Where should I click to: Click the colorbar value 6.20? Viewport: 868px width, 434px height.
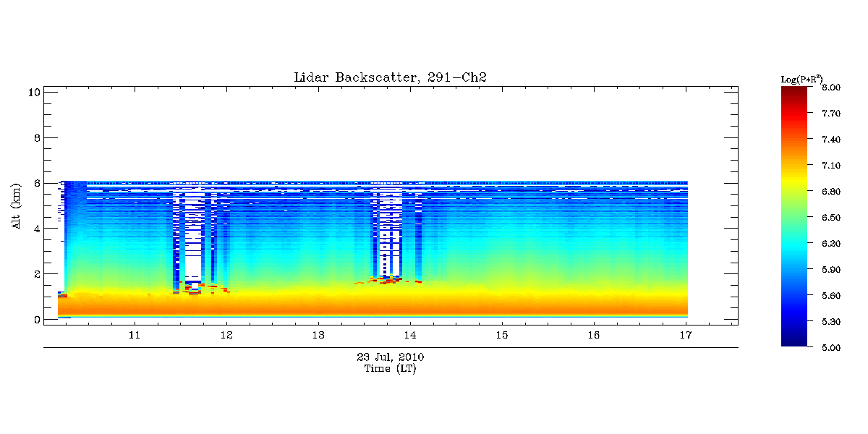click(x=830, y=243)
